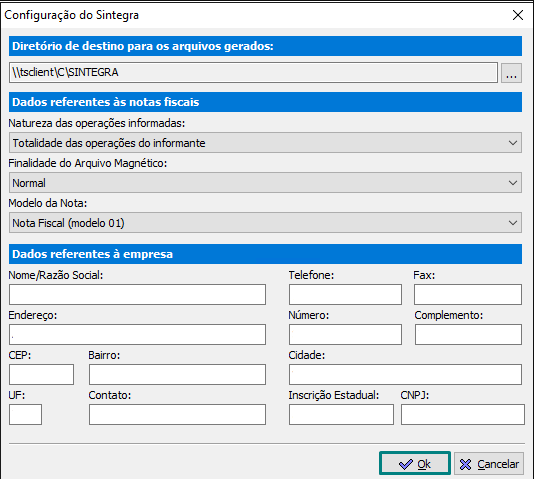
Task: Click into the Endereço field
Action: tap(137, 334)
